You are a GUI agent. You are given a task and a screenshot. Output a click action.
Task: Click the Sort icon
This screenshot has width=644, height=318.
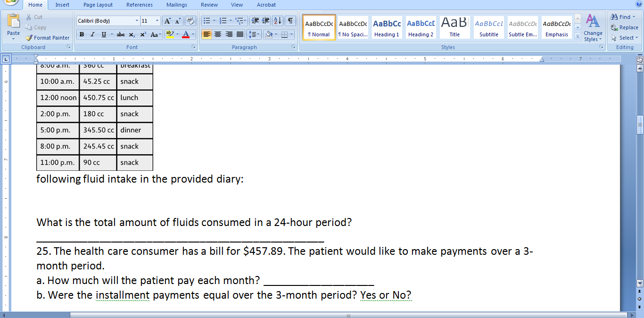278,21
